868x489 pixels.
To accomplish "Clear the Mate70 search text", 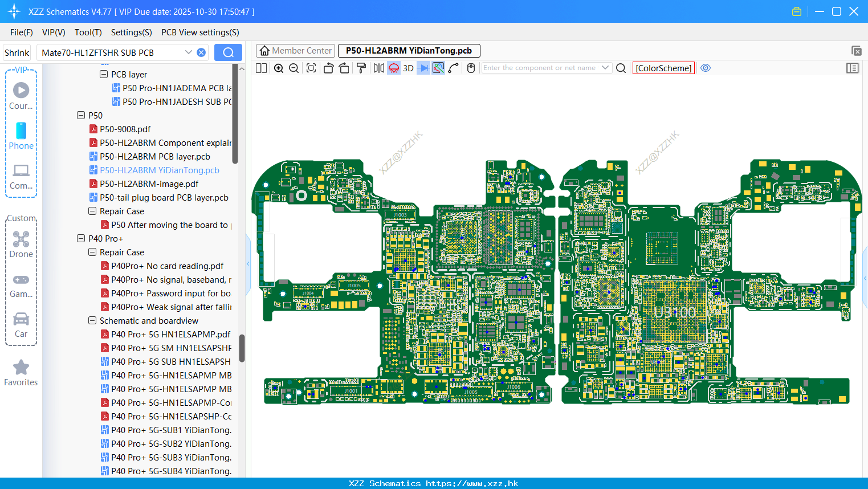I will pos(201,52).
